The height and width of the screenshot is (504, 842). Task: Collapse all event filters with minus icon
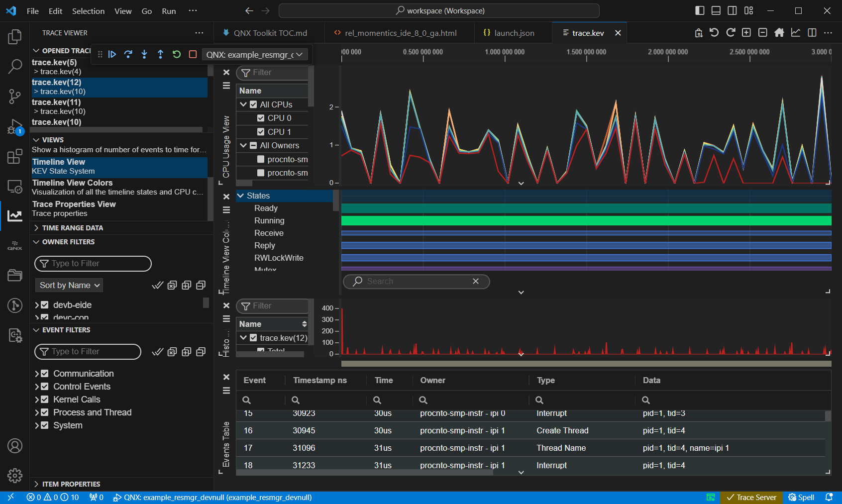coord(201,352)
